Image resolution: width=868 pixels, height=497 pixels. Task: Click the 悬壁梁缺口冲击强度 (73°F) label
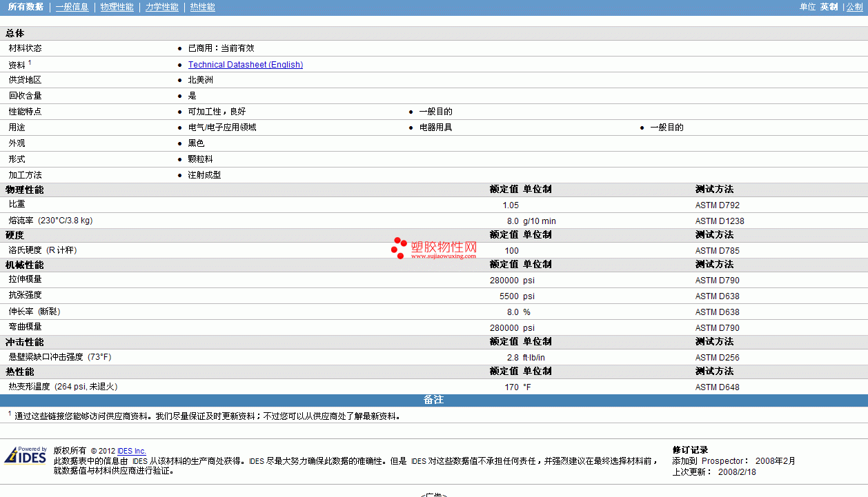click(x=59, y=357)
